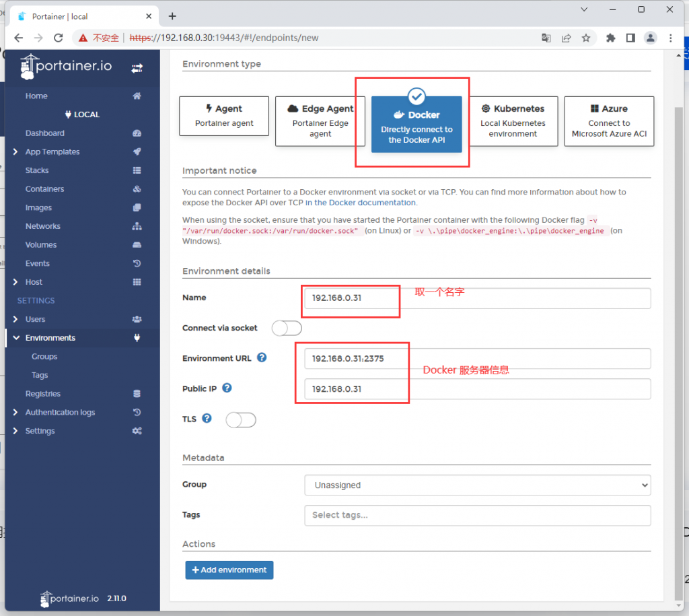Select the Edge Agent environment type
689x616 pixels.
[320, 121]
